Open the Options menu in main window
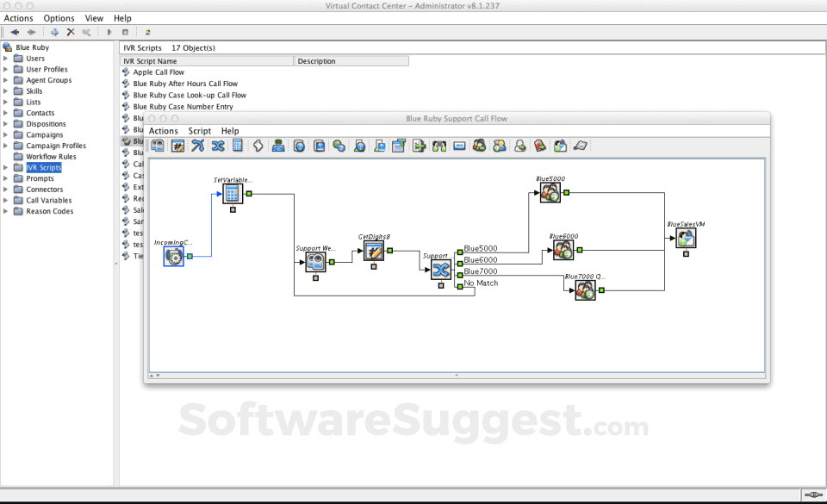827x504 pixels. [59, 18]
